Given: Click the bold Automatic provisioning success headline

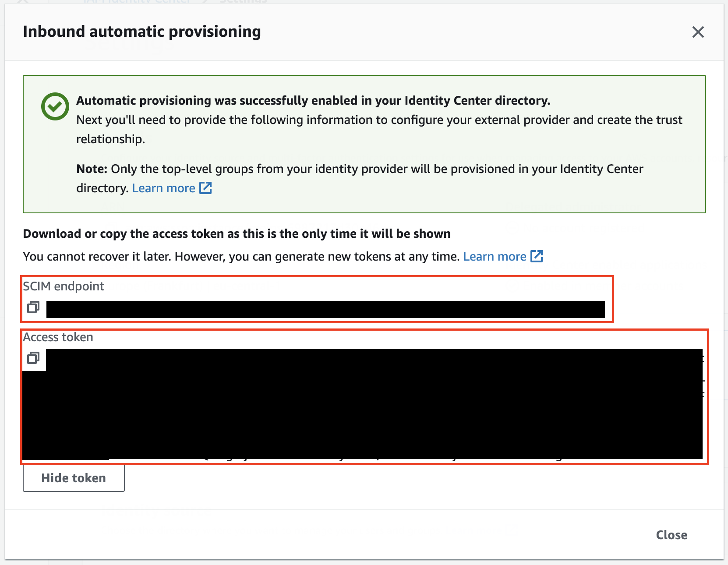Looking at the screenshot, I should [313, 101].
